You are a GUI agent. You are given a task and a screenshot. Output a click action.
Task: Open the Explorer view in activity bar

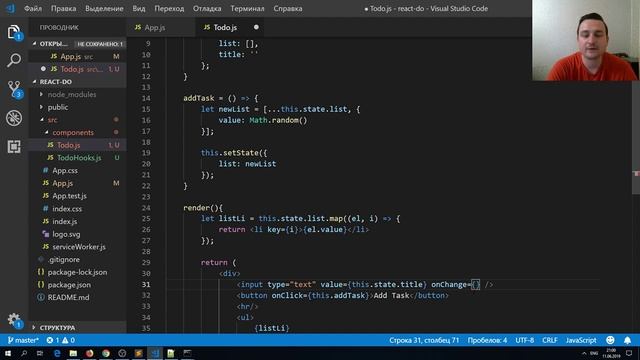(13, 32)
